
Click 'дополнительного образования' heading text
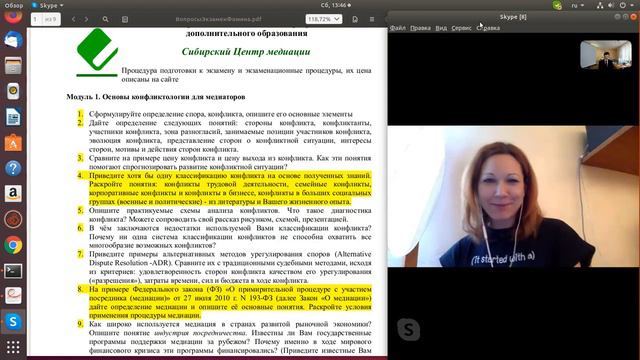coord(247,33)
